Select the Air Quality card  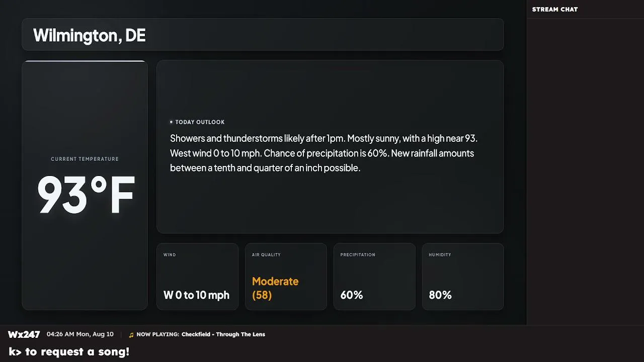click(x=286, y=277)
